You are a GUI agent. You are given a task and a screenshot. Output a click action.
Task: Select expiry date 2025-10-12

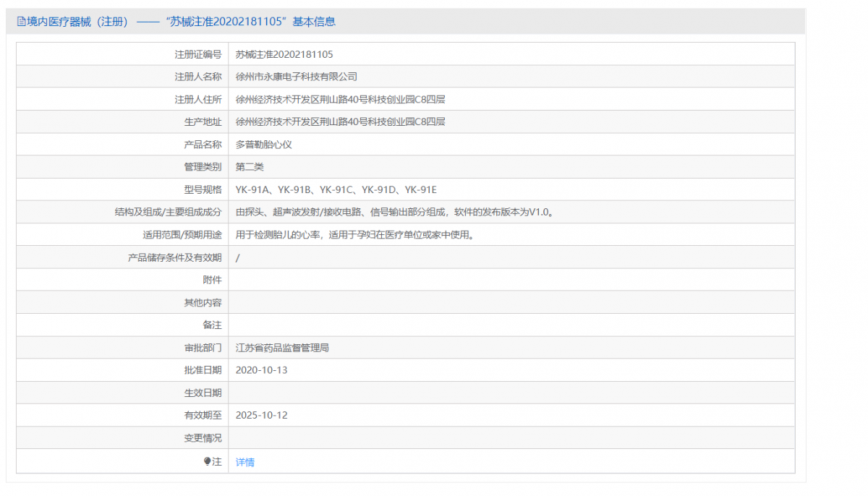coord(262,415)
